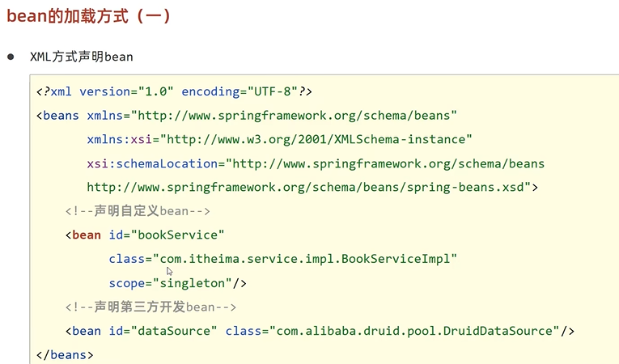The image size is (619, 364).
Task: Click the "声明第三方开发bean" comment
Action: (151, 307)
